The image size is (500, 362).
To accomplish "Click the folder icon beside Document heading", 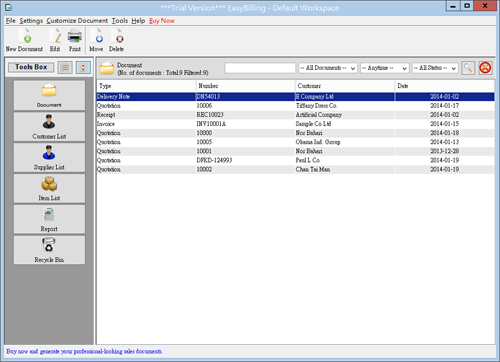I will point(107,68).
